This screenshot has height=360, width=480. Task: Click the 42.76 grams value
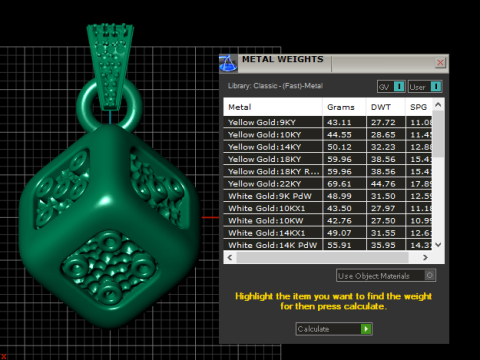(339, 221)
